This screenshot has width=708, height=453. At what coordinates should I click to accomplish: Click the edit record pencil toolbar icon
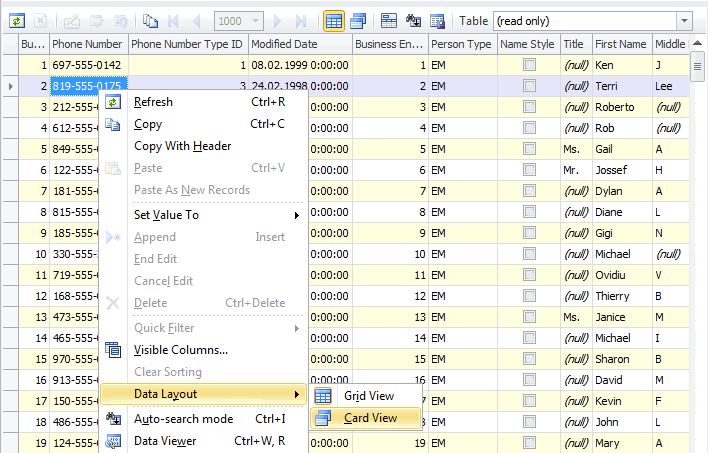(72, 21)
